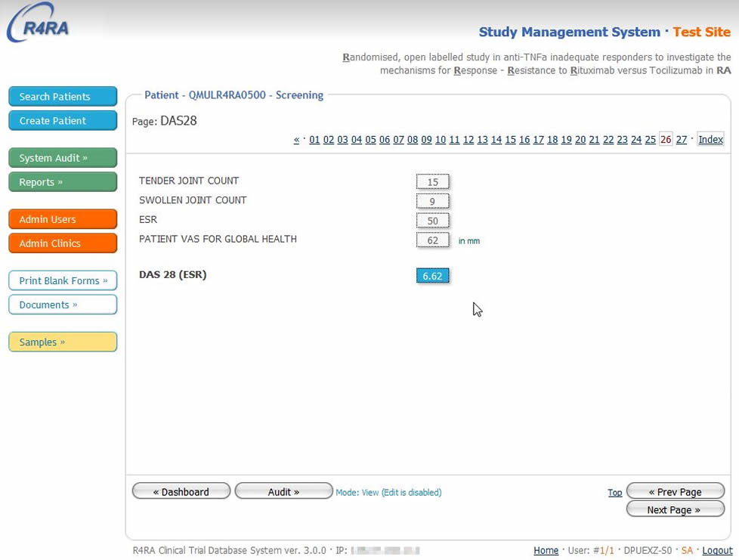Click the Tender Joint Count field

(432, 182)
